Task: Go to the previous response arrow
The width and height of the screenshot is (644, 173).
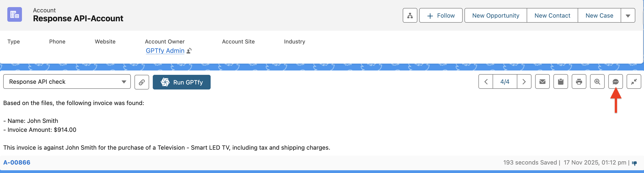Action: [x=486, y=82]
